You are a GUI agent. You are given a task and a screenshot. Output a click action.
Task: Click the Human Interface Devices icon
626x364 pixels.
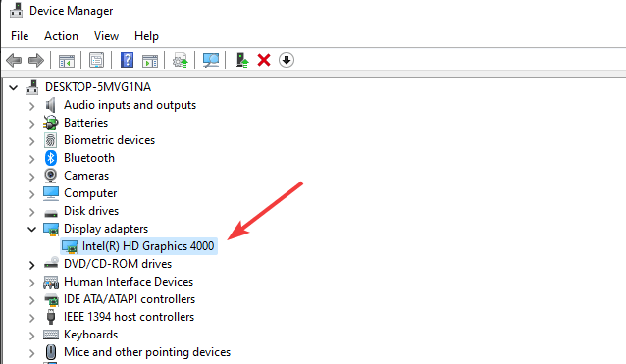pyautogui.click(x=51, y=283)
